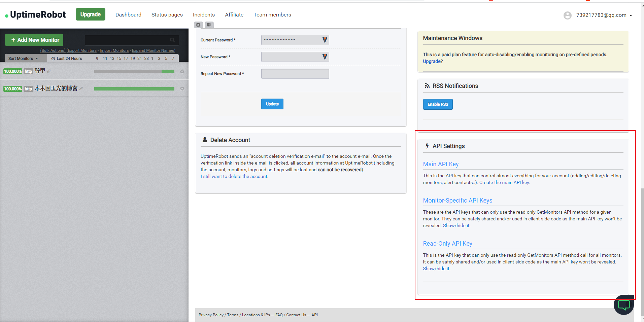644x322 pixels.
Task: Click the Main API Key heading
Action: (441, 164)
